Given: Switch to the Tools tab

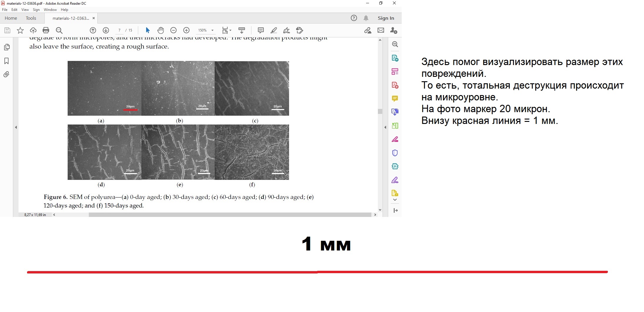Looking at the screenshot, I should click(31, 18).
